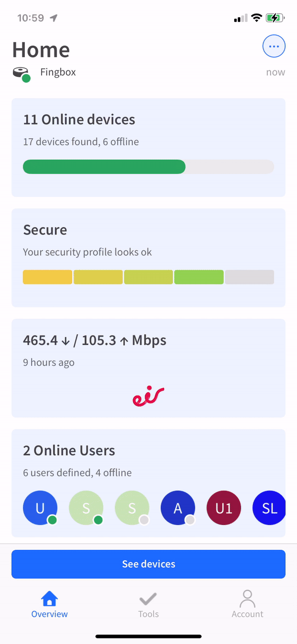Tap the eir logo in the speed card
The width and height of the screenshot is (297, 644).
point(148,395)
